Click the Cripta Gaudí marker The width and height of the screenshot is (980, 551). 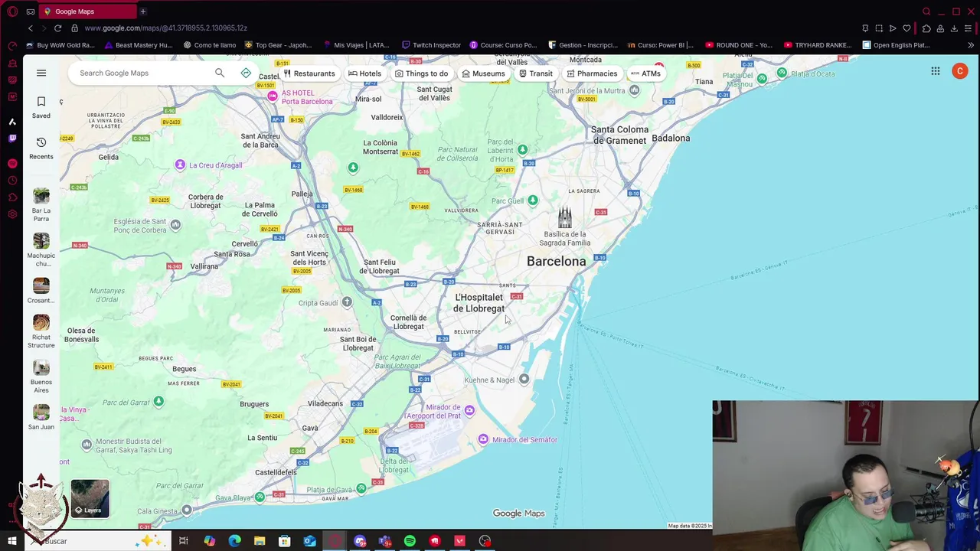click(347, 302)
